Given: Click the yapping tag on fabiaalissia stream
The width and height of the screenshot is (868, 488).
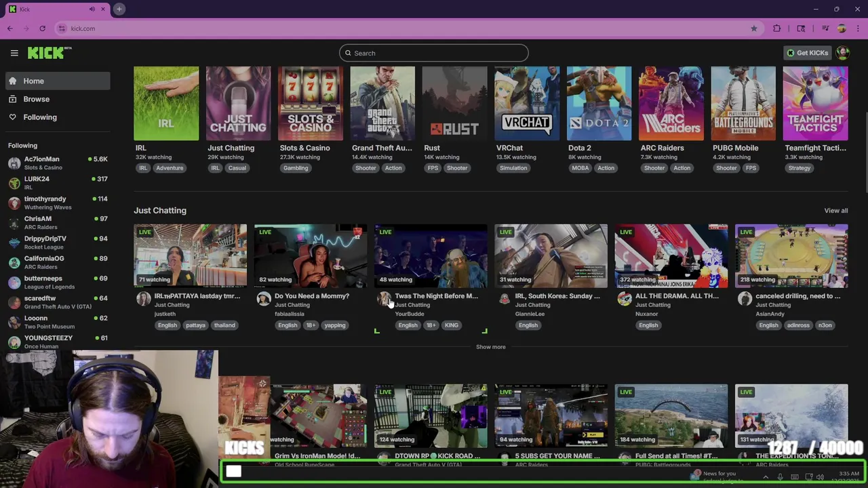Looking at the screenshot, I should 335,325.
